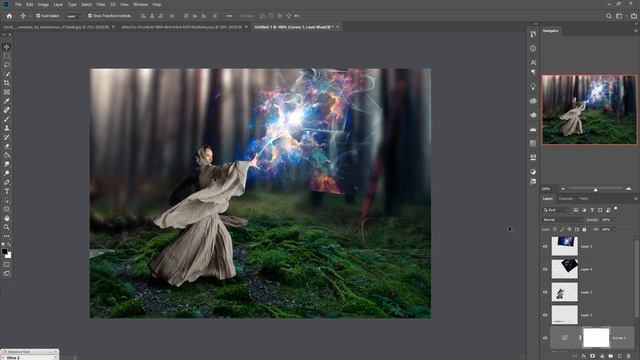
Task: Select the Move tool in the toolbar
Action: tap(7, 47)
